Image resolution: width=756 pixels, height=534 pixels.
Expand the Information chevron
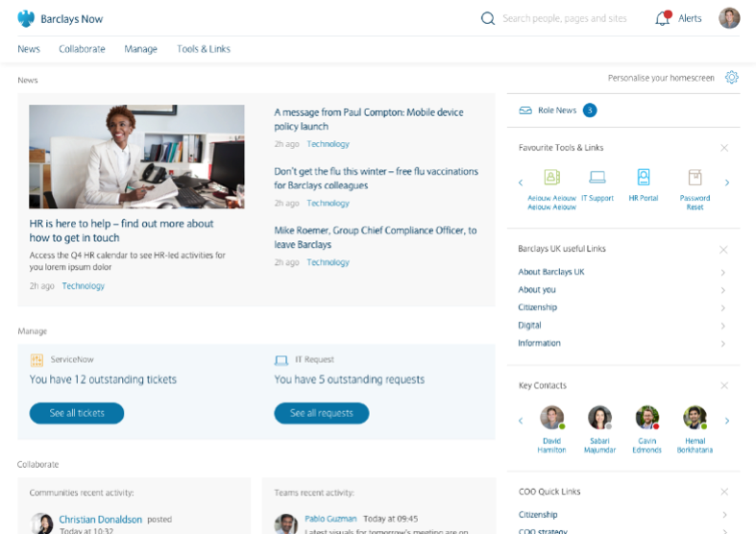(x=723, y=344)
